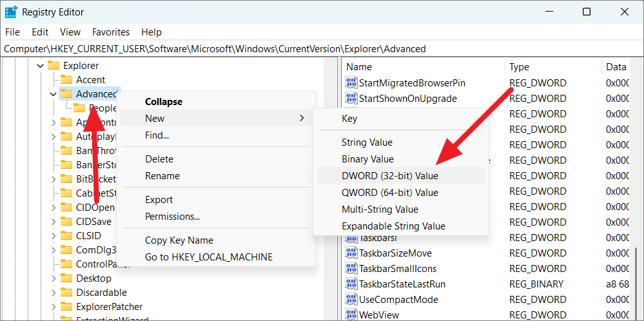The width and height of the screenshot is (644, 321).
Task: Expand the CIDOpen key
Action: (x=54, y=208)
